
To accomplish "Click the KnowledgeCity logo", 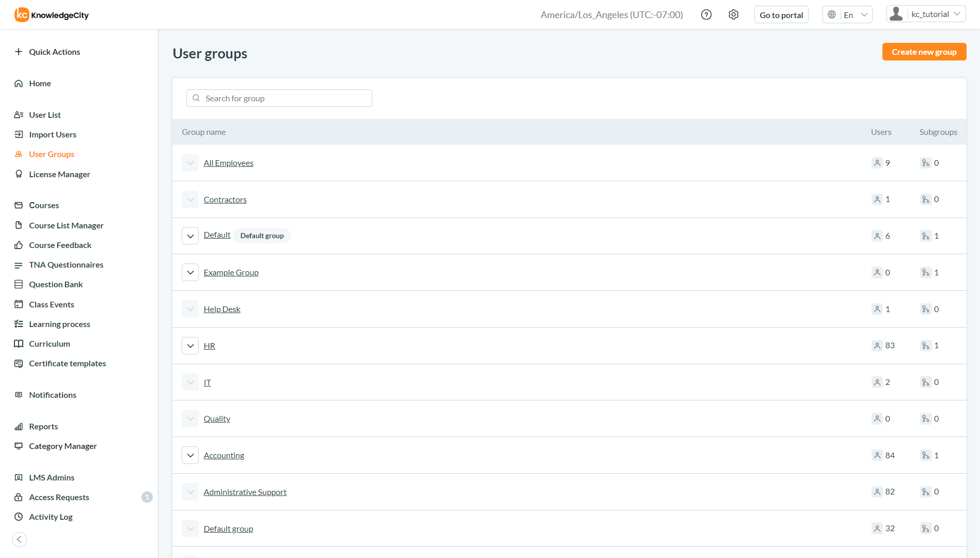I will [52, 15].
